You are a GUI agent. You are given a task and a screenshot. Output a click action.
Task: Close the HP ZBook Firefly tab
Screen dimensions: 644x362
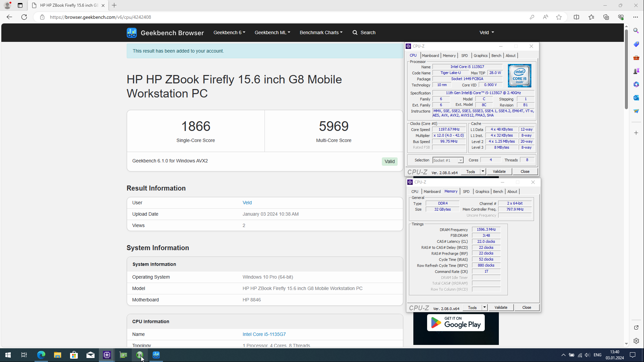pos(103,5)
